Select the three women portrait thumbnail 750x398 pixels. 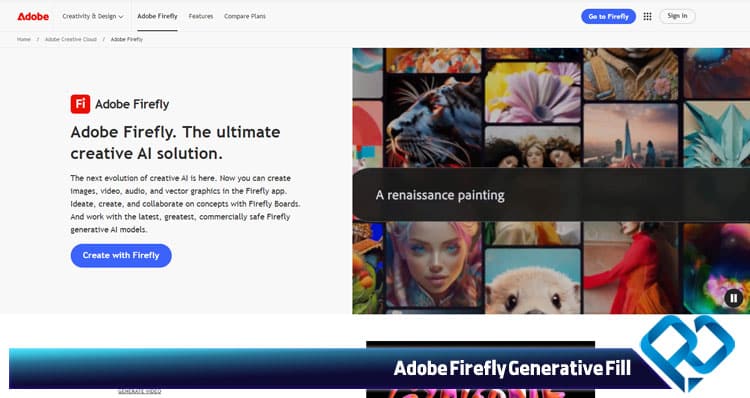[x=533, y=147]
